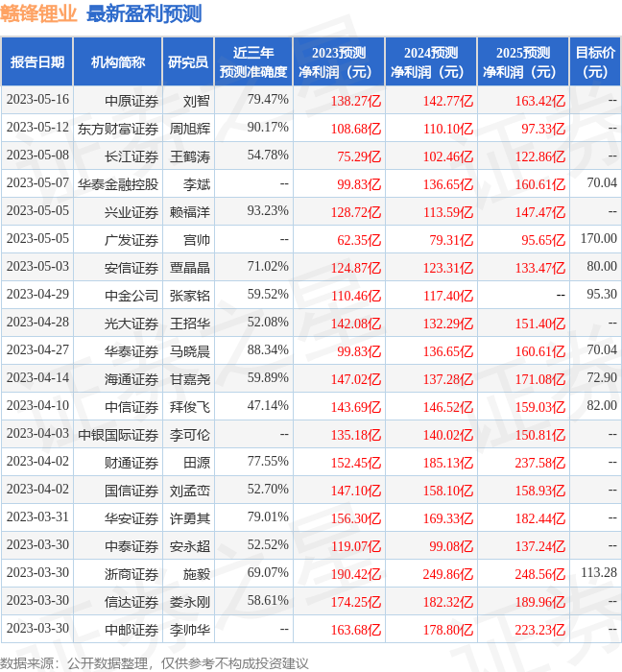
Task: Click analyst name 李斌
Action: [197, 184]
